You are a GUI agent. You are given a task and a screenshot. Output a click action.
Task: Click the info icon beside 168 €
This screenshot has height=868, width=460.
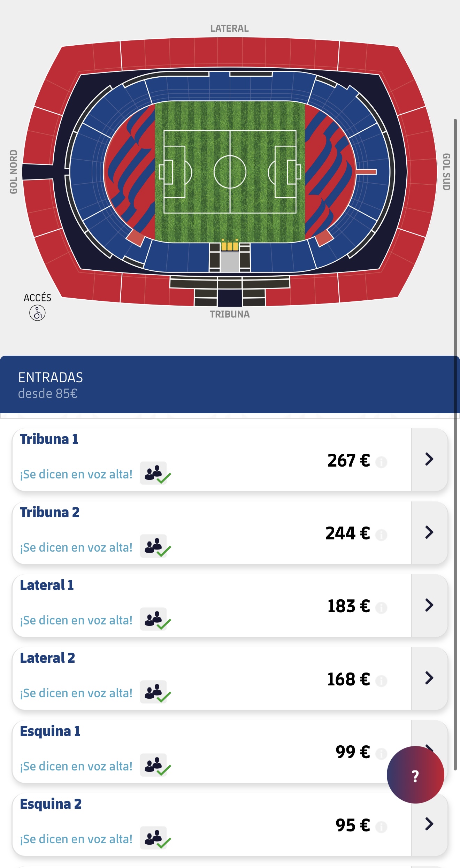381,681
